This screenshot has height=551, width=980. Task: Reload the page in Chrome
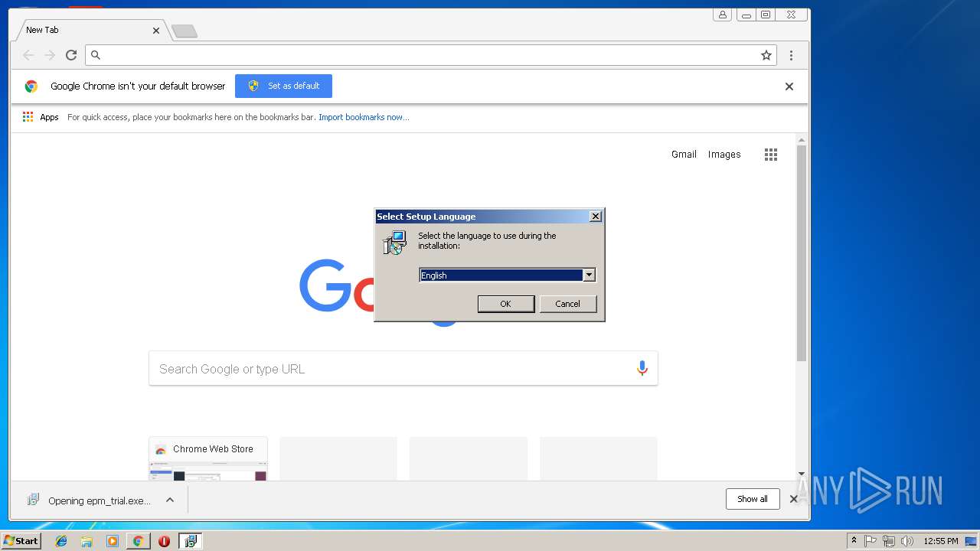(71, 55)
